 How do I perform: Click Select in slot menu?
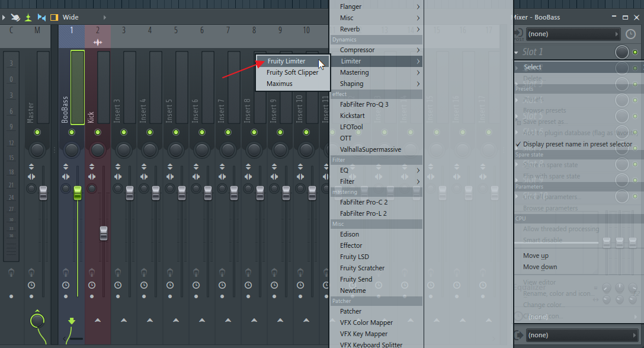click(532, 67)
